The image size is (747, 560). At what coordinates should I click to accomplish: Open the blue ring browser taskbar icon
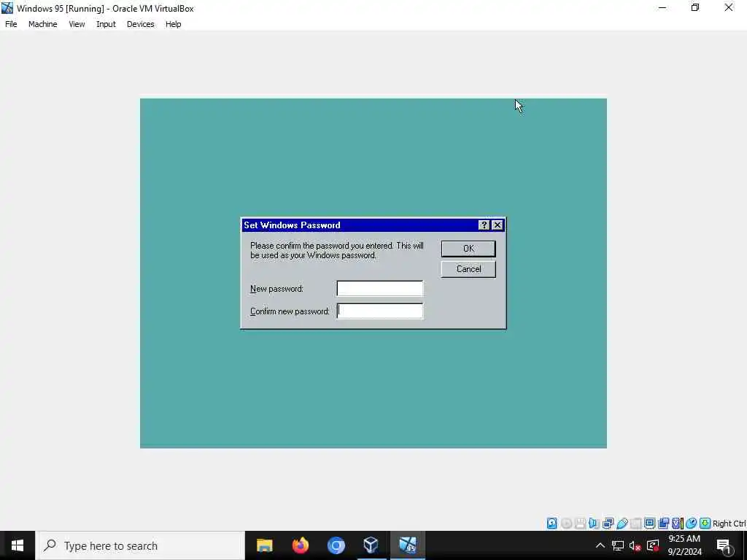336,545
